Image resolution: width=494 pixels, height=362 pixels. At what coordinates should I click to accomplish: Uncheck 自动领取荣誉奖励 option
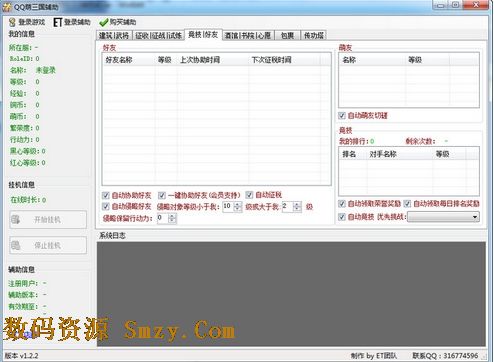[342, 203]
